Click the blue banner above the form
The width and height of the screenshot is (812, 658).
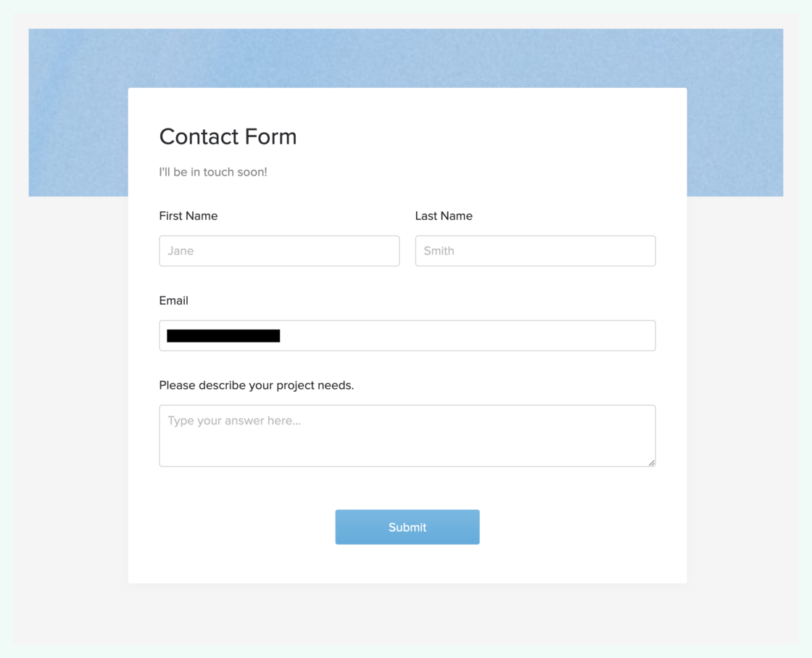(406, 58)
